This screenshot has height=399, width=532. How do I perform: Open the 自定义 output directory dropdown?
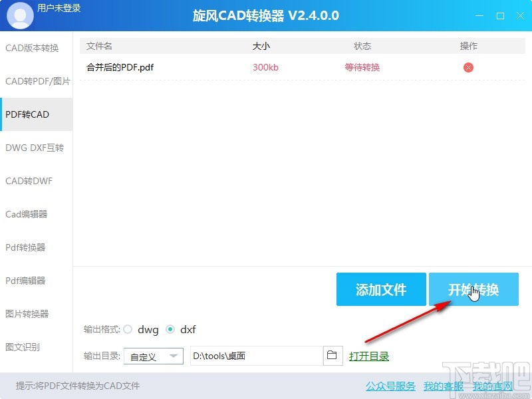153,356
